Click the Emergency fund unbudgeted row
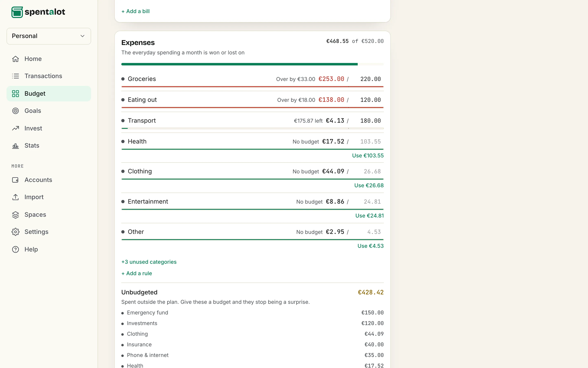This screenshot has height=368, width=588. pyautogui.click(x=252, y=313)
